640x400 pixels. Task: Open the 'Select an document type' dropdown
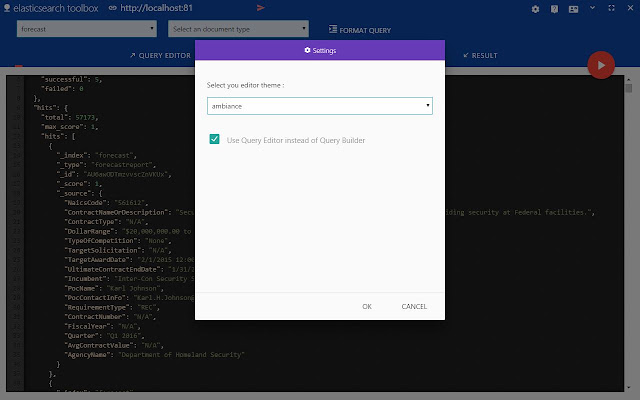click(x=238, y=29)
